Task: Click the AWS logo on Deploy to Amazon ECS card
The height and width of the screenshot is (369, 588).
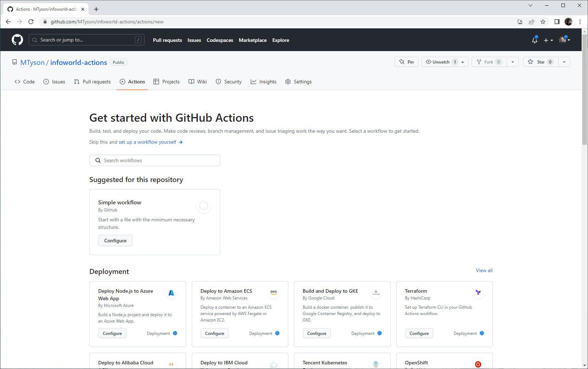Action: [x=273, y=292]
